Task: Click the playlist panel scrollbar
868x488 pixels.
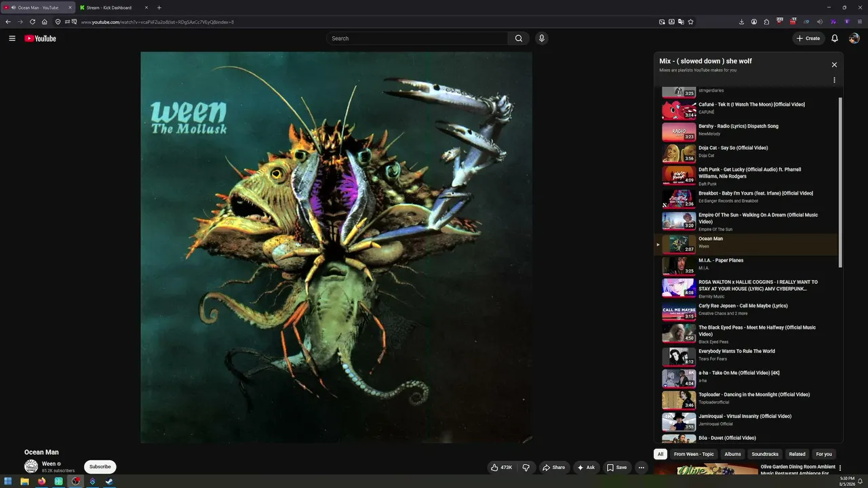Action: point(840,182)
